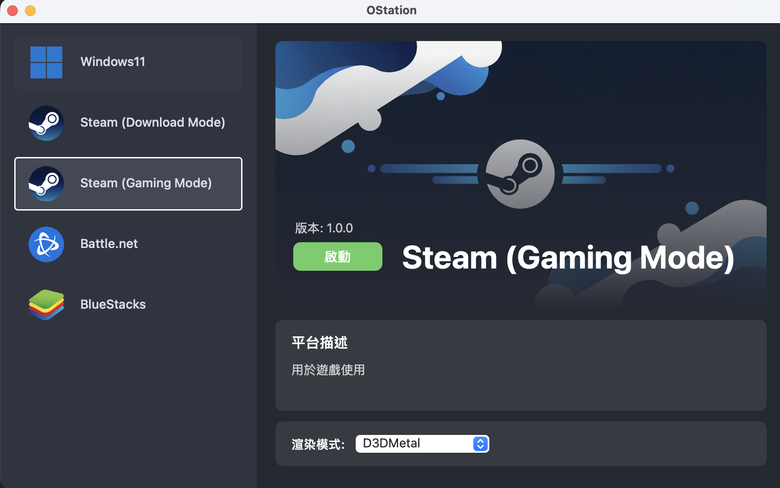Select BlueStacks label in the sidebar
The image size is (780, 488).
click(113, 304)
